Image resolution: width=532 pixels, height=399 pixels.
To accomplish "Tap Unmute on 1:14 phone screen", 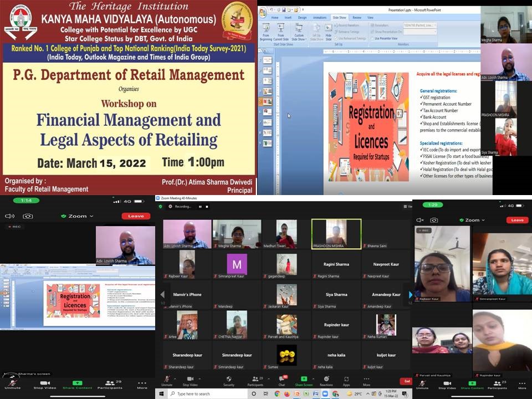I will pyautogui.click(x=13, y=385).
